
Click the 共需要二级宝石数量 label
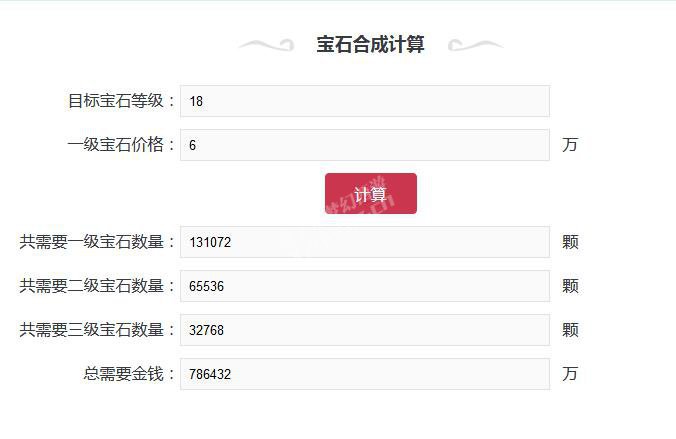click(x=98, y=285)
